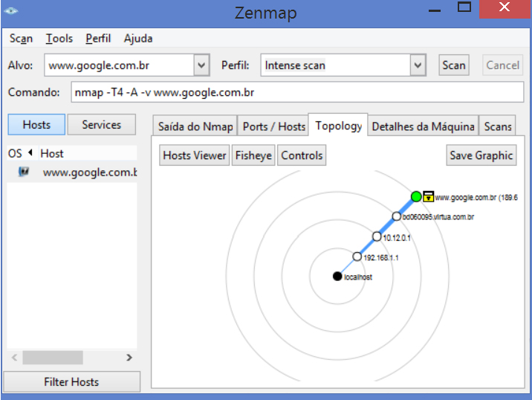The height and width of the screenshot is (400, 532).
Task: Click the OS column sort arrow
Action: point(30,153)
